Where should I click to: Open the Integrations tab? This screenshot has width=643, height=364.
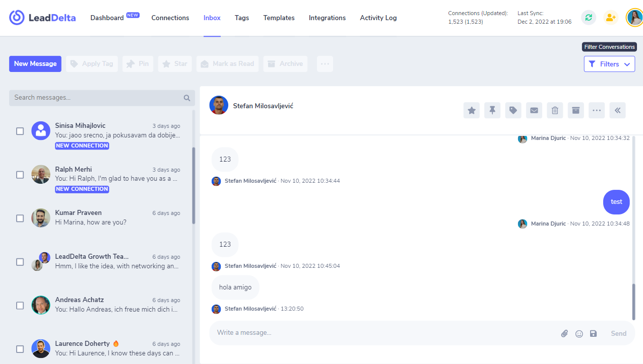pyautogui.click(x=328, y=18)
